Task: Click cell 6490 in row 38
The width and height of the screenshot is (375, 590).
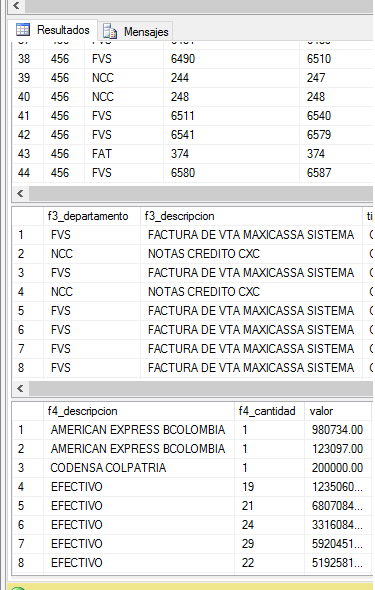Action: (x=231, y=59)
